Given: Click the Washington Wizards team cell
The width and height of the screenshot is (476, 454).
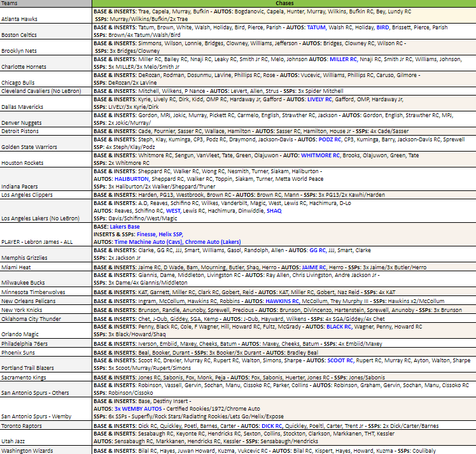Looking at the screenshot, I should click(x=27, y=450).
